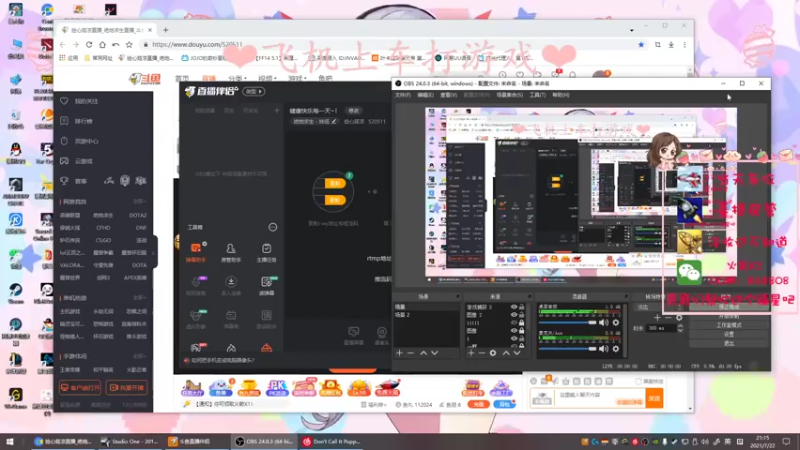Move the selected source up in OBS
Viewport: 800px width, 450px height.
(x=506, y=353)
